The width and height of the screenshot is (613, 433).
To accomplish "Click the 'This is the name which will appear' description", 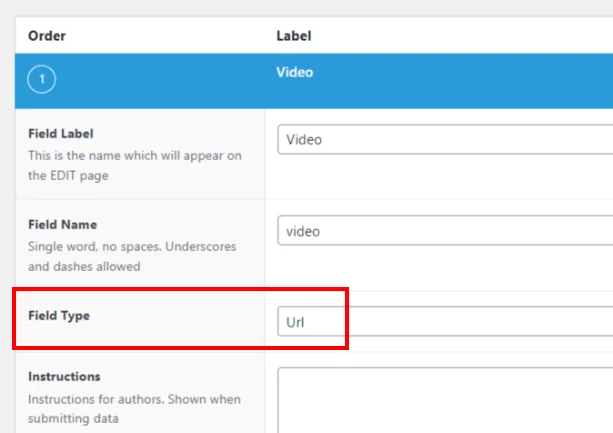I will click(x=135, y=156).
